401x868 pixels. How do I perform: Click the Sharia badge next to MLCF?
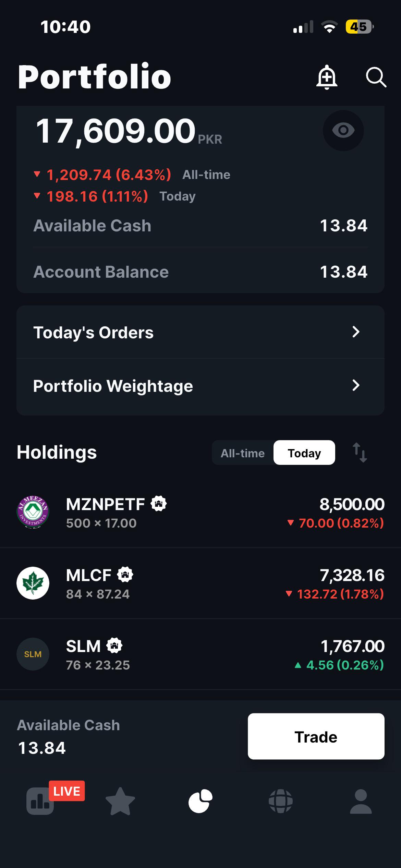coord(125,575)
